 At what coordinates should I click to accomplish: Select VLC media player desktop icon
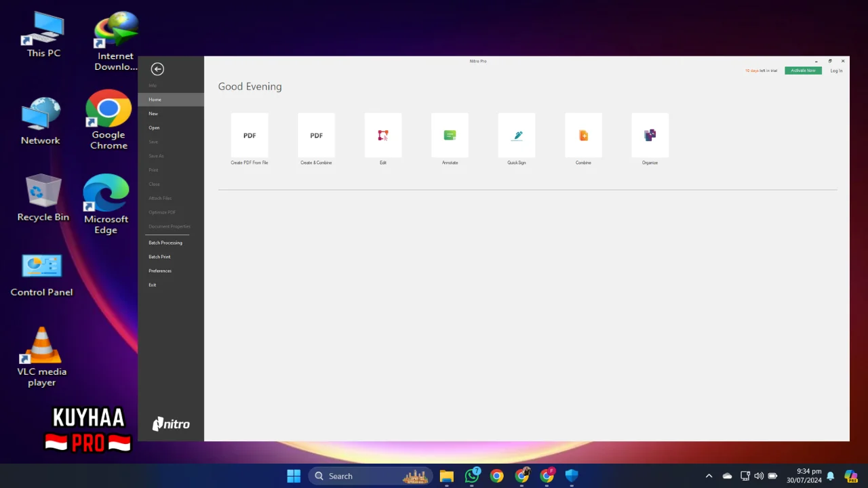[x=42, y=357]
